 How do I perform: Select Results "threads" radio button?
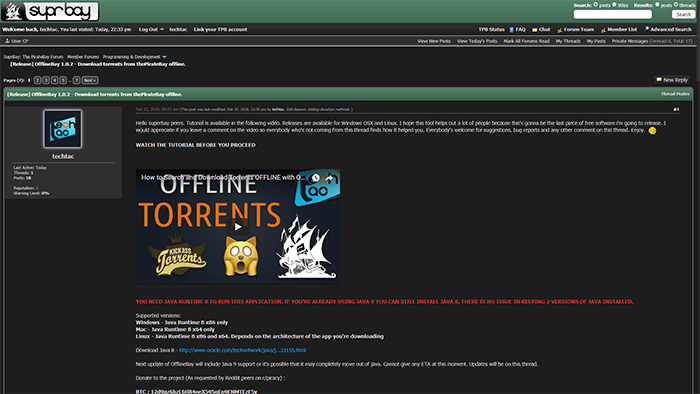pyautogui.click(x=676, y=4)
